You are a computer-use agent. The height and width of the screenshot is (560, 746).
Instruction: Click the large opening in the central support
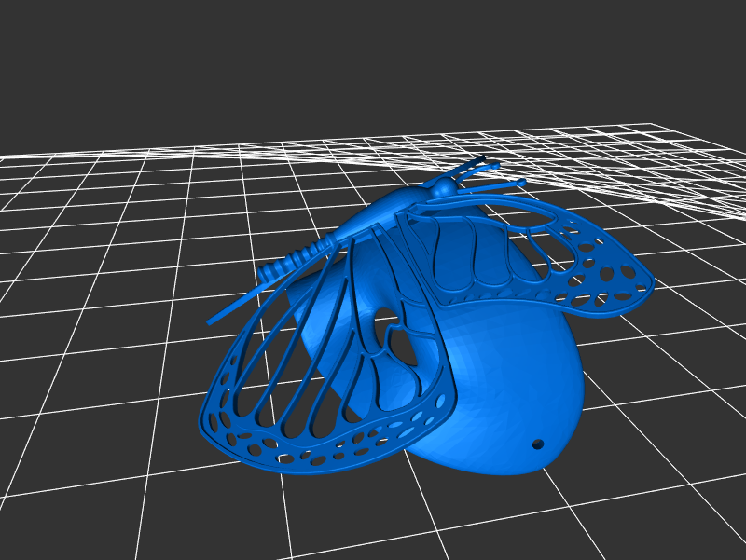pyautogui.click(x=403, y=345)
